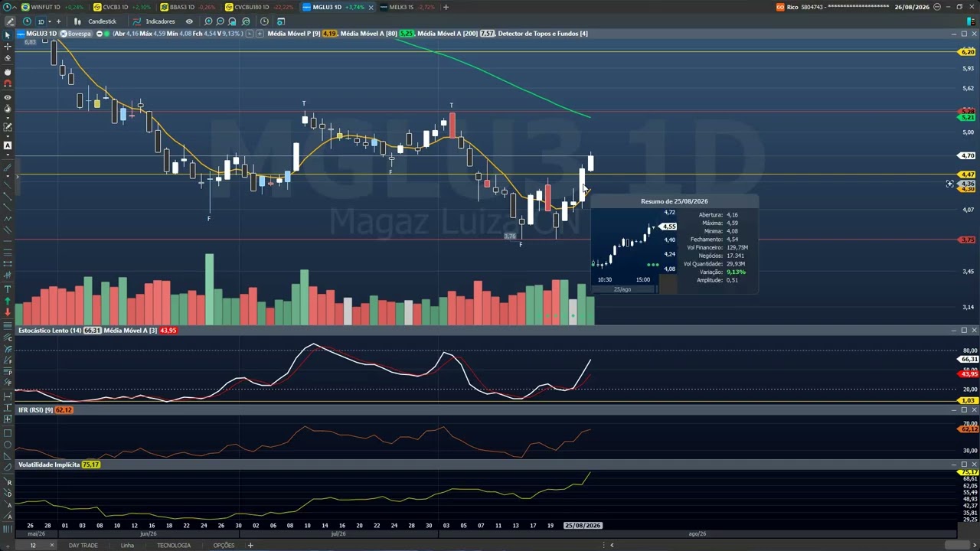Add a new chart tab with plus

tap(446, 7)
